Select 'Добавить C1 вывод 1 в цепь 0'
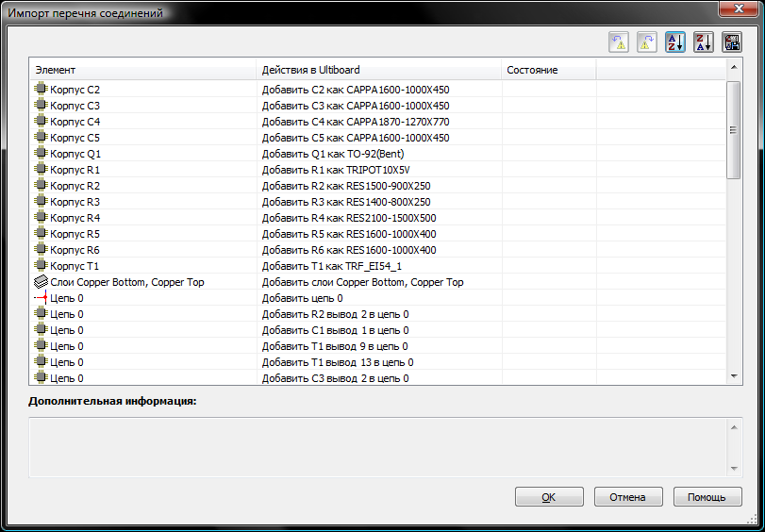The image size is (765, 532). tap(335, 330)
